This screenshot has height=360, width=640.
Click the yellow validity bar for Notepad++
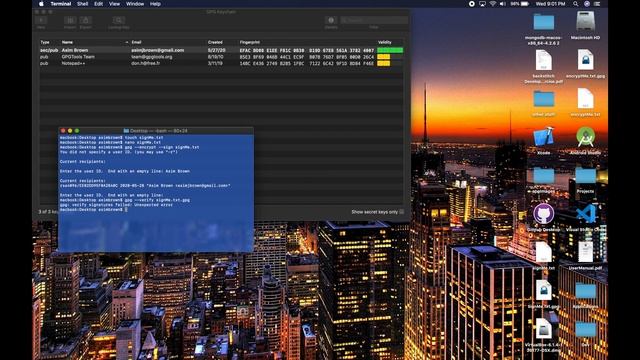(x=384, y=63)
